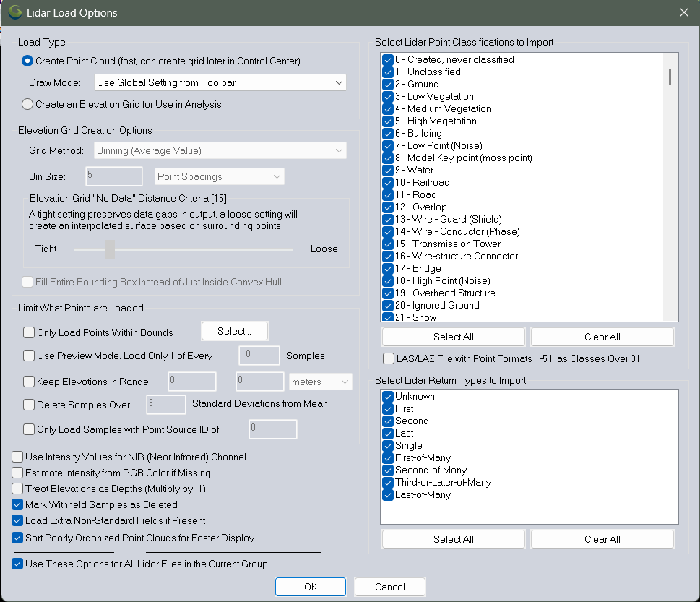Select Create Point Cloud radio option

[28, 61]
